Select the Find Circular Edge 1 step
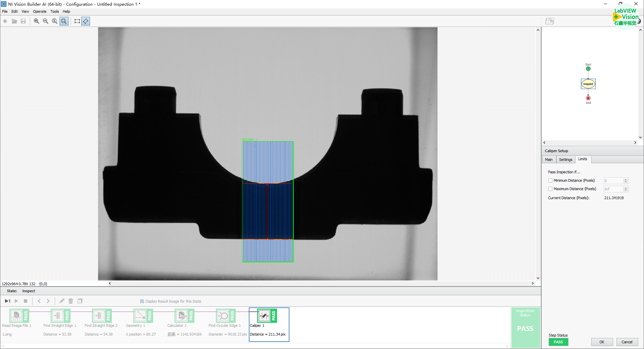This screenshot has width=644, height=349. (223, 316)
